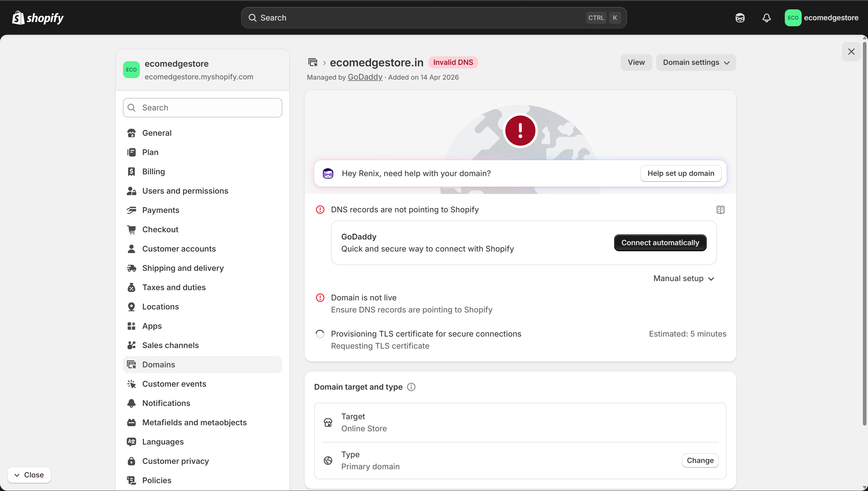Click the Checkout cart icon
This screenshot has width=868, height=491.
coord(131,229)
